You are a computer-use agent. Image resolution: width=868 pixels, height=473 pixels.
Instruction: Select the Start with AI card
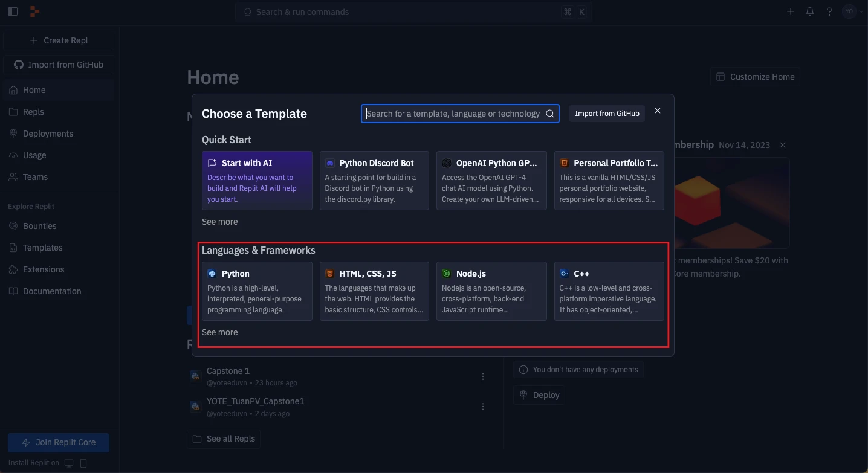pyautogui.click(x=257, y=181)
